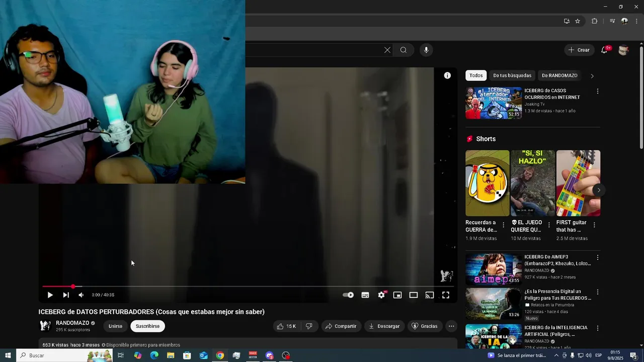Open the Windows Start menu
Screen dimensions: 644x362
click(8, 355)
